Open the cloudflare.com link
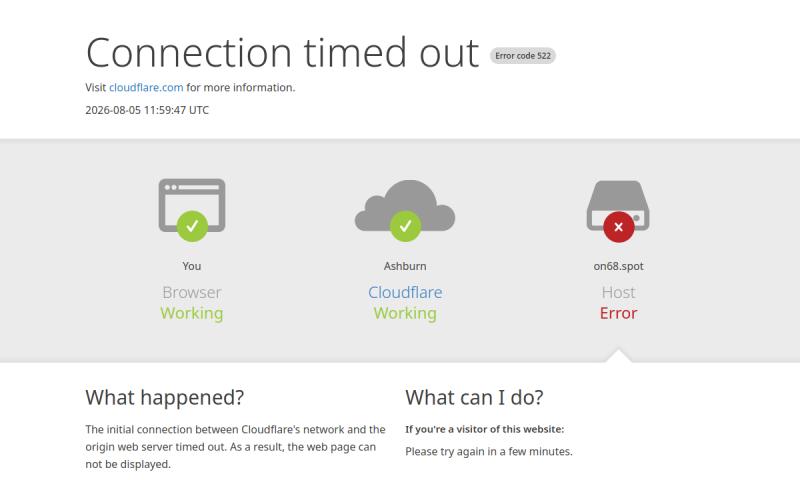This screenshot has width=800, height=480. pos(146,87)
